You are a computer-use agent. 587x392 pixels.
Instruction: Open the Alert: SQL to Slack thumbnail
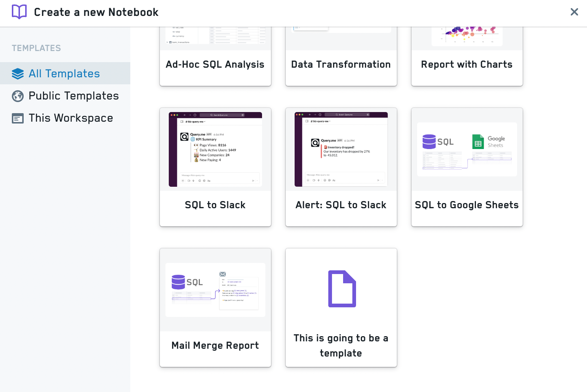pyautogui.click(x=341, y=149)
